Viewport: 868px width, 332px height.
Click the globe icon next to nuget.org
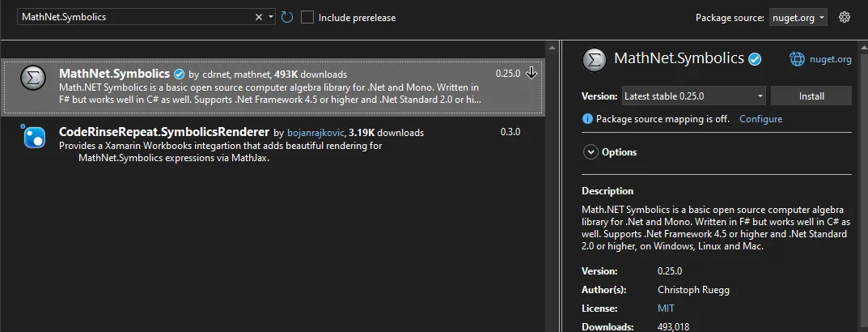[797, 59]
